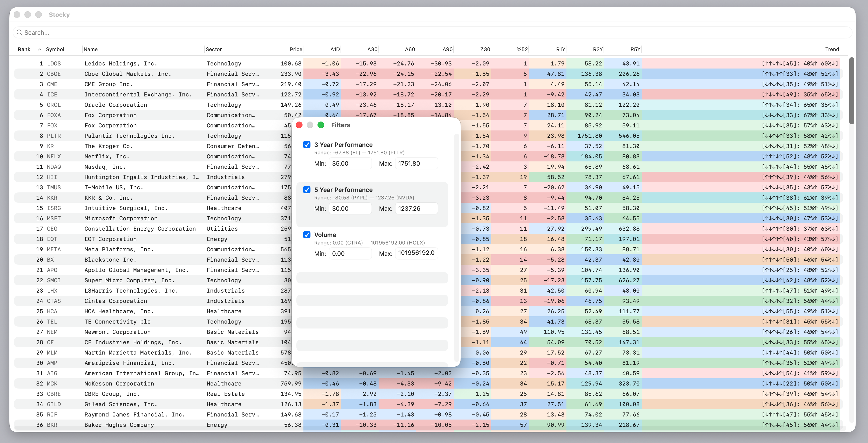Click the Search field in Stocky

coord(432,33)
